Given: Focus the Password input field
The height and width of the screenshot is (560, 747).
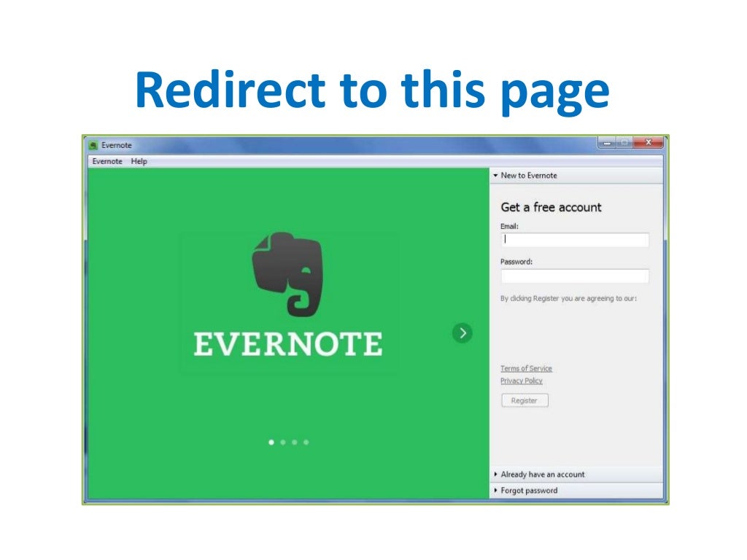Looking at the screenshot, I should pyautogui.click(x=575, y=276).
